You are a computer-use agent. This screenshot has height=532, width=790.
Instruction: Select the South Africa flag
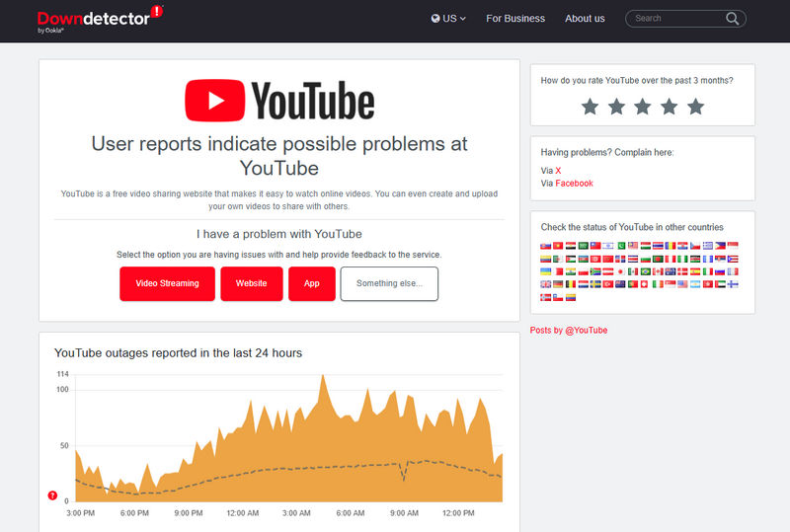point(595,271)
